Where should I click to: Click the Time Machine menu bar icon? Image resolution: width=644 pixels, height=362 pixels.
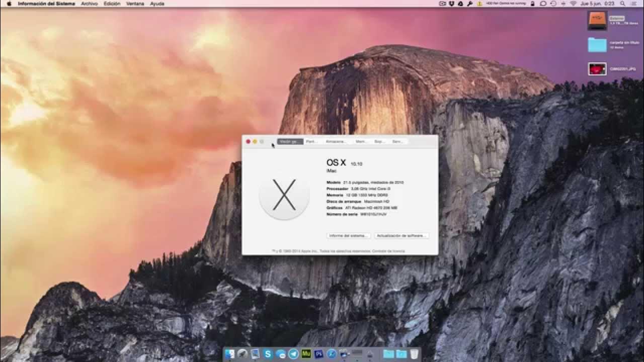553,4
